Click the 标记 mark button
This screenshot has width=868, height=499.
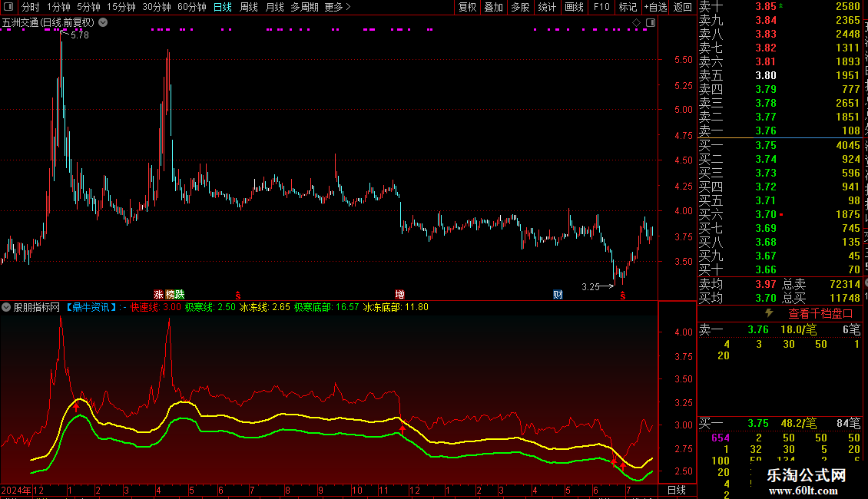click(x=628, y=7)
